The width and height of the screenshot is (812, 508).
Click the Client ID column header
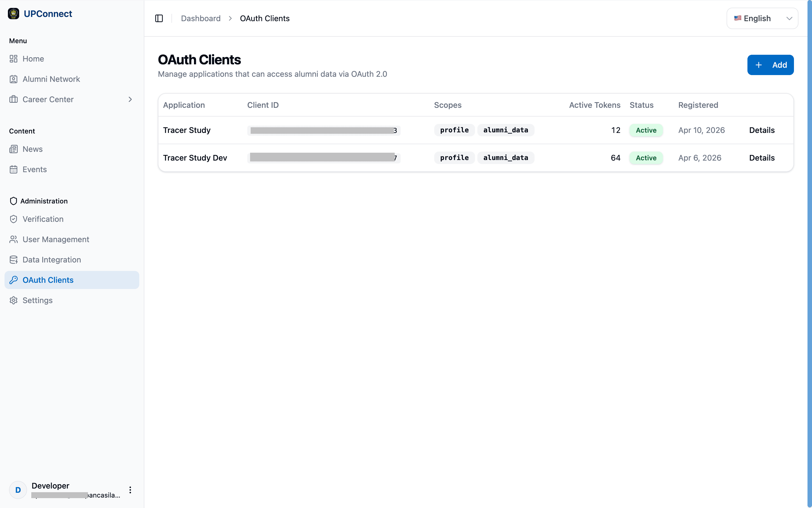click(263, 105)
